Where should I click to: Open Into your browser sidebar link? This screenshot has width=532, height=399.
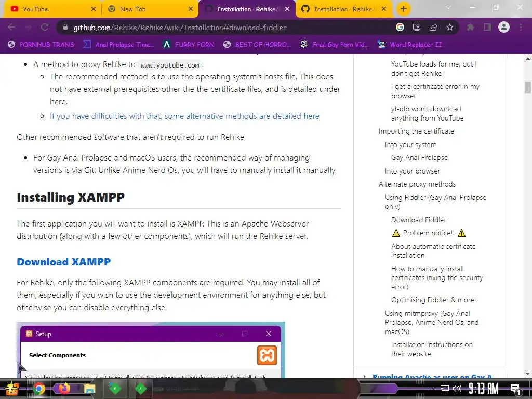coord(413,171)
